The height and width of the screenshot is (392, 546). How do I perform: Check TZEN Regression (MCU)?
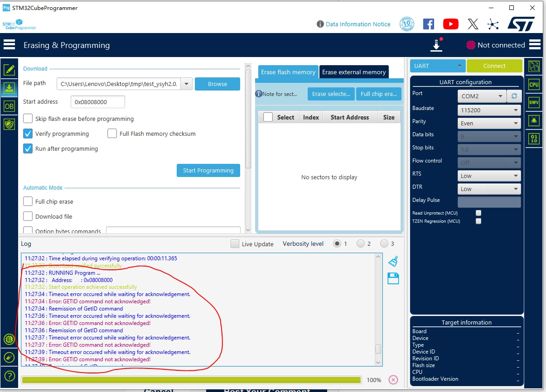pos(478,221)
